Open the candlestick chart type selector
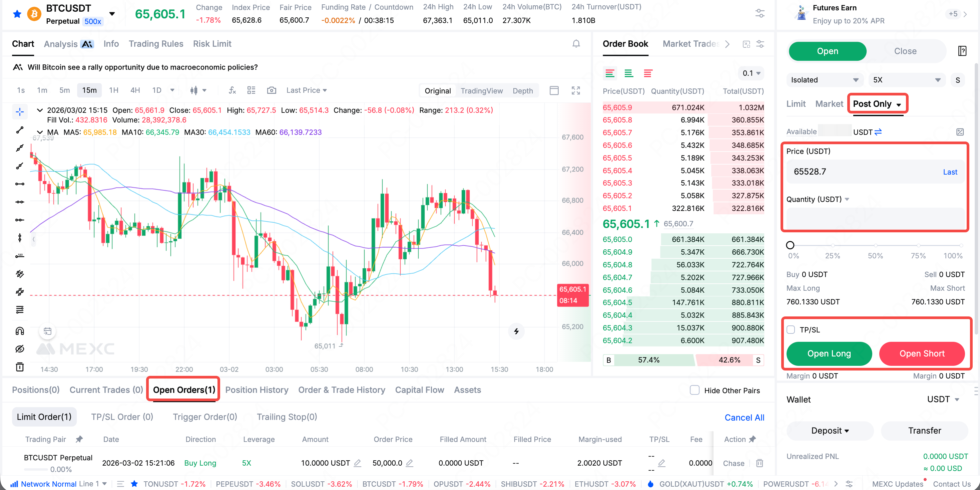 (198, 90)
